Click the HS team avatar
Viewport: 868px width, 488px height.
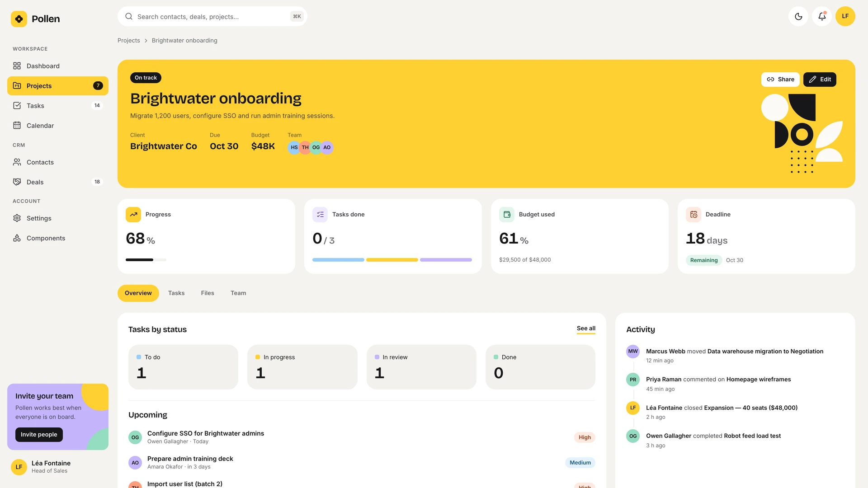click(294, 148)
